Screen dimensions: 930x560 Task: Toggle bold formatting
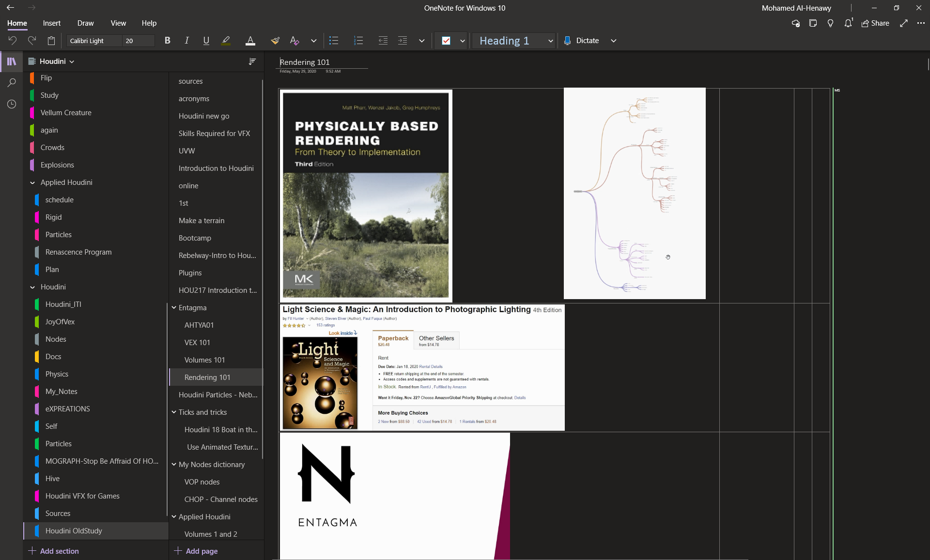[167, 41]
